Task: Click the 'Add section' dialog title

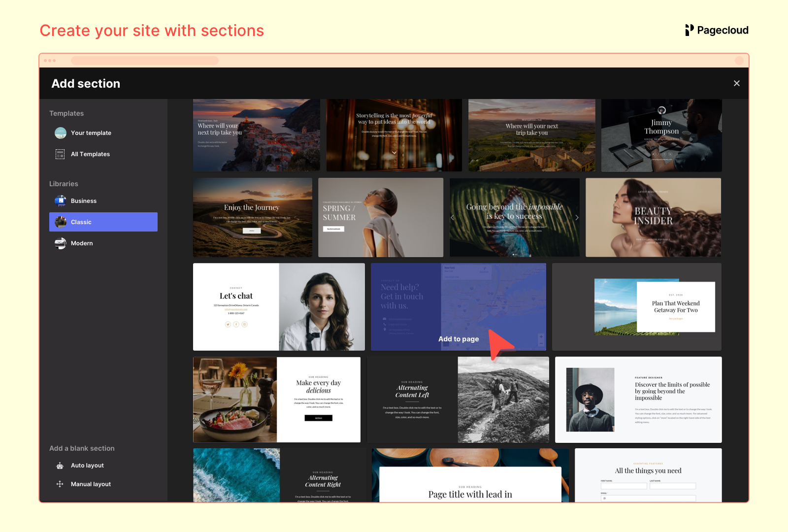Action: click(86, 84)
